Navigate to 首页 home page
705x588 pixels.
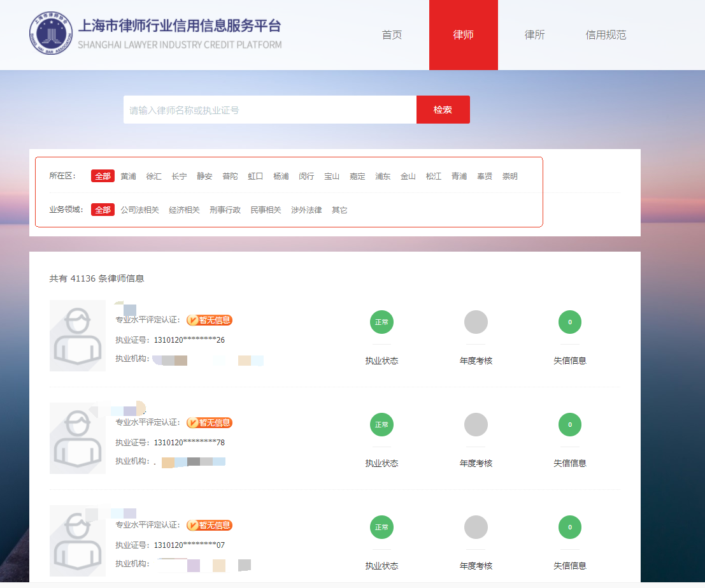click(x=391, y=35)
